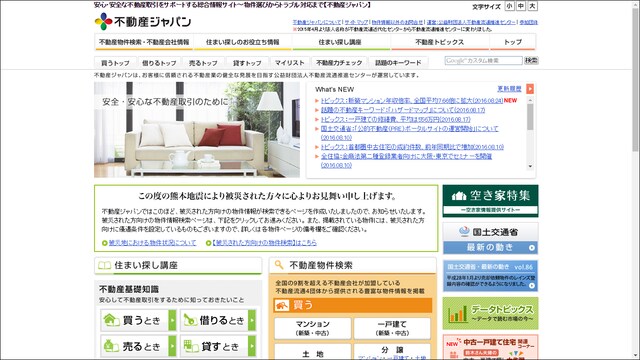The height and width of the screenshot is (360, 640).
Task: Click the living room hero banner
Action: (197, 130)
